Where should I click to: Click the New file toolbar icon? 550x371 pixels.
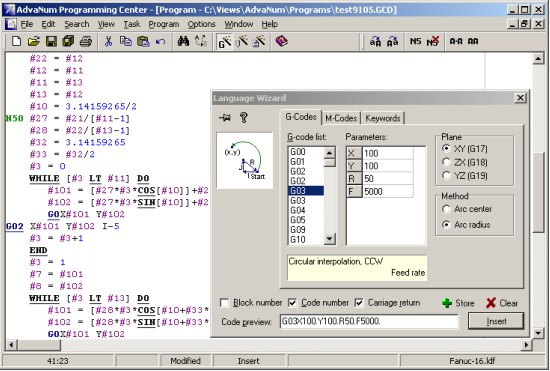[16, 41]
